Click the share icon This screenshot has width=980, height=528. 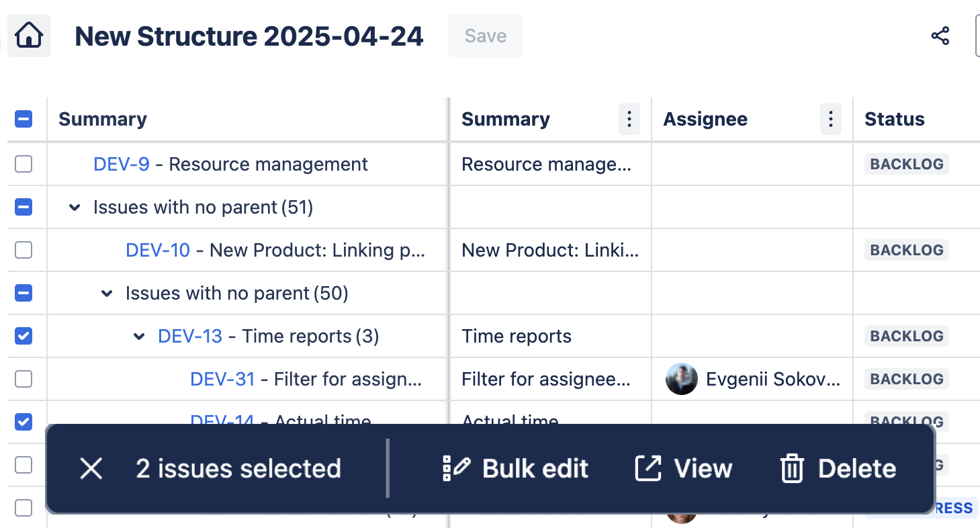[940, 36]
